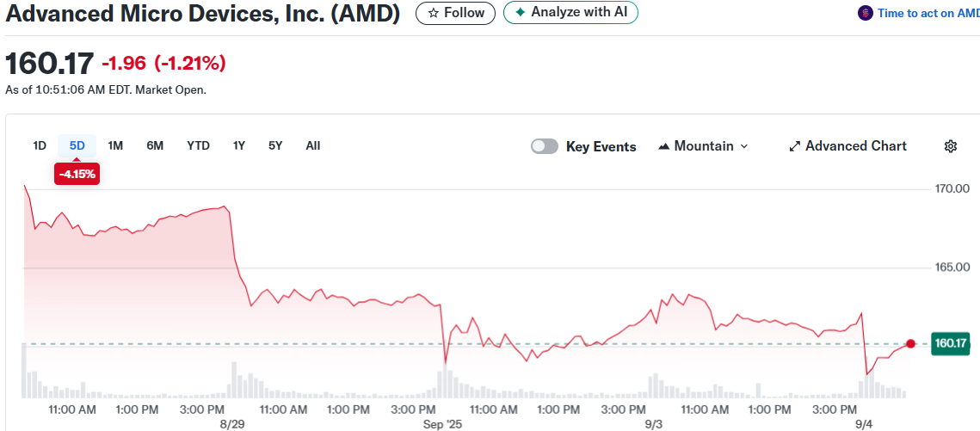Click the As of 10:51:06 AM EDT timestamp
Viewport: 980px width, 431px height.
click(x=106, y=90)
